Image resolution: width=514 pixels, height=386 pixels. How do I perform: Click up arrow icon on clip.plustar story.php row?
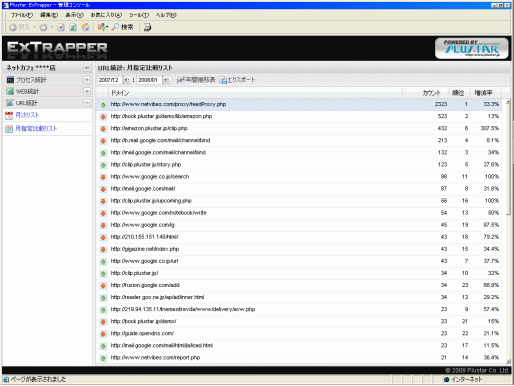click(x=103, y=165)
